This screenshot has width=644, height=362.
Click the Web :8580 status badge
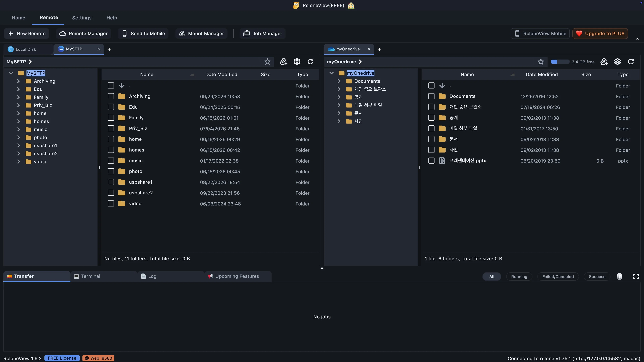tap(98, 358)
